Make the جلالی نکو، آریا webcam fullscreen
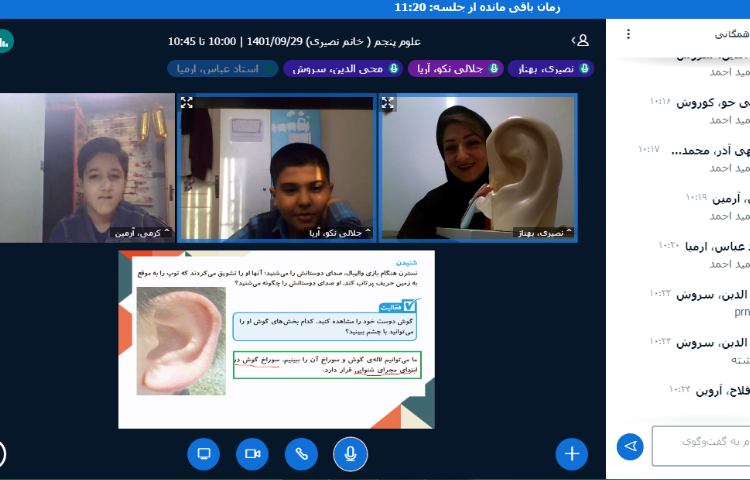This screenshot has width=750, height=480. pyautogui.click(x=187, y=102)
